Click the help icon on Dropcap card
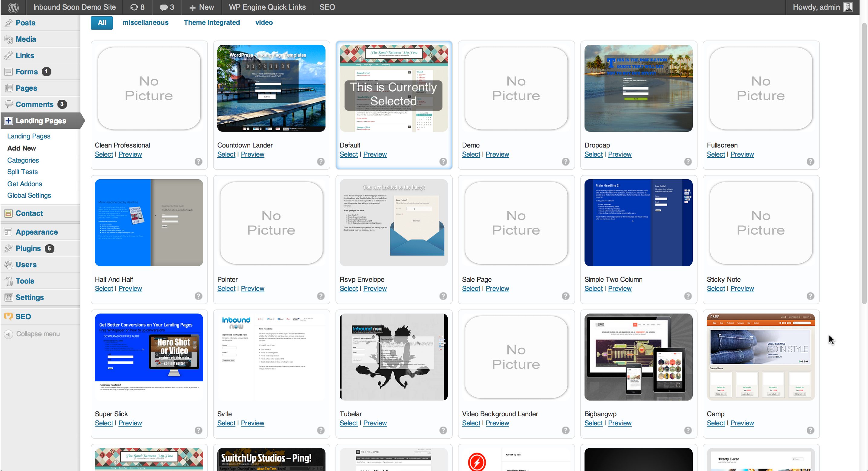Image resolution: width=868 pixels, height=471 pixels. coord(688,161)
